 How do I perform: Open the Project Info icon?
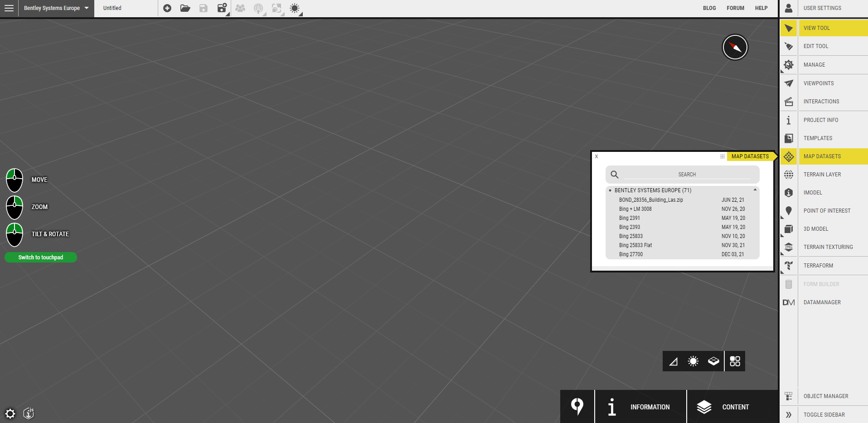(x=789, y=120)
